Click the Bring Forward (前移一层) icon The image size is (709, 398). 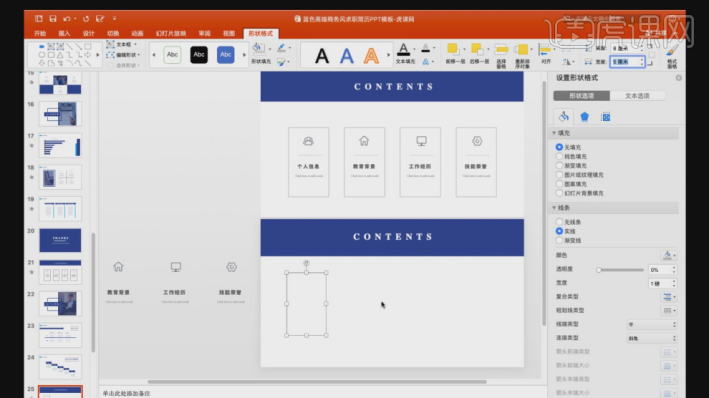pyautogui.click(x=453, y=49)
